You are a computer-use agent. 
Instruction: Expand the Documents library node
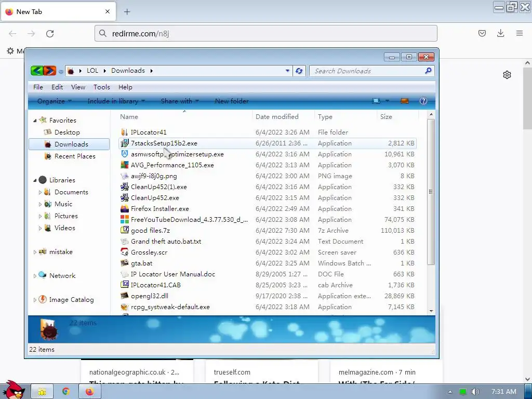(x=40, y=192)
